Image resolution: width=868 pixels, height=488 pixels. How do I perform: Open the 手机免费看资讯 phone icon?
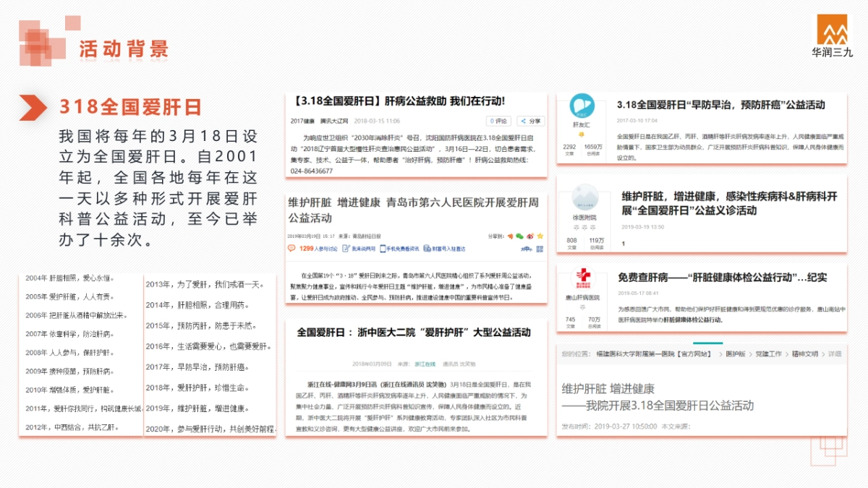point(382,249)
